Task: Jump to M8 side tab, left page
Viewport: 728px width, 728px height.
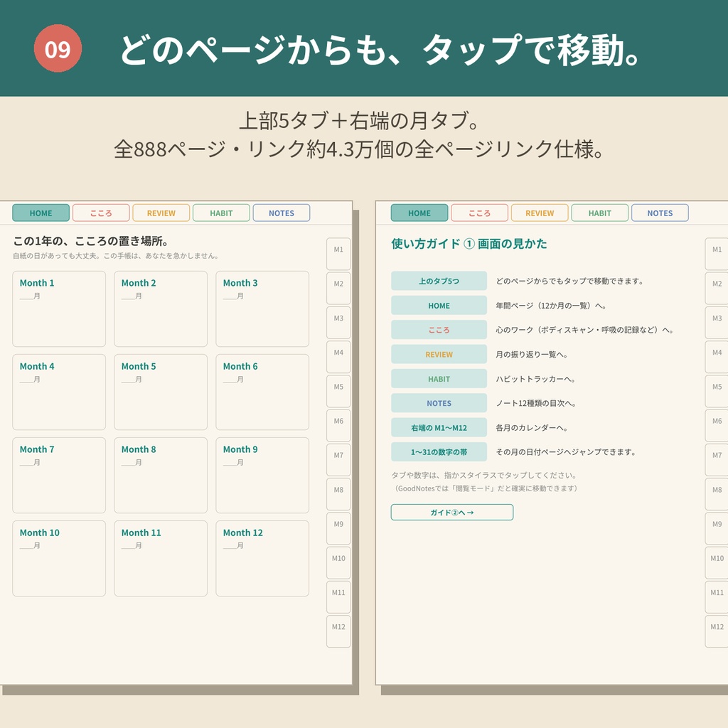Action: click(x=338, y=495)
